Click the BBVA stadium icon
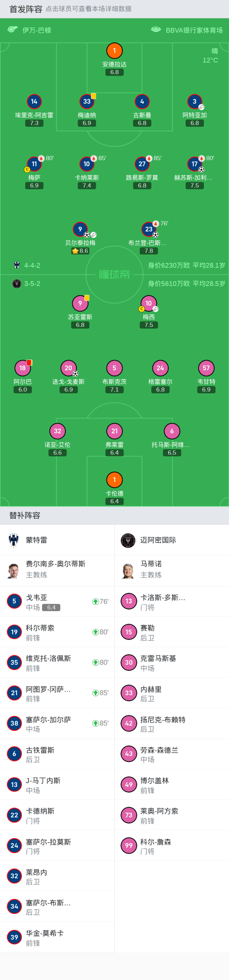This screenshot has height=980, width=229. (x=156, y=30)
